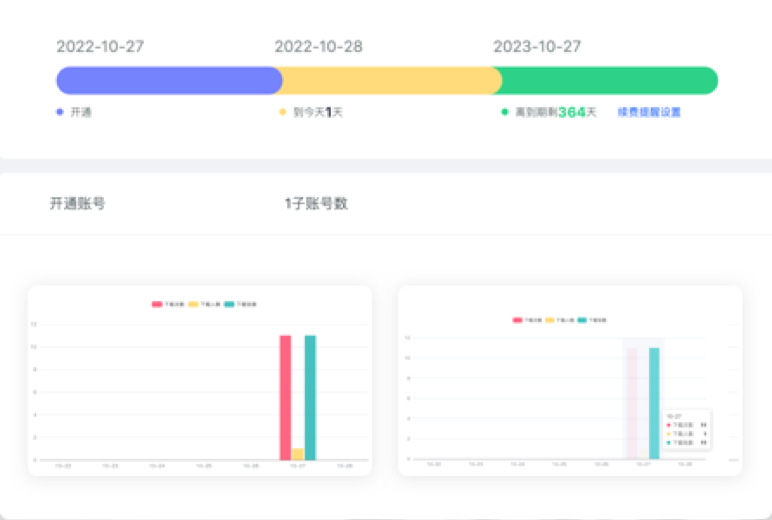Click the 10-22 axis label in left chart
Image resolution: width=772 pixels, height=520 pixels.
(x=63, y=466)
